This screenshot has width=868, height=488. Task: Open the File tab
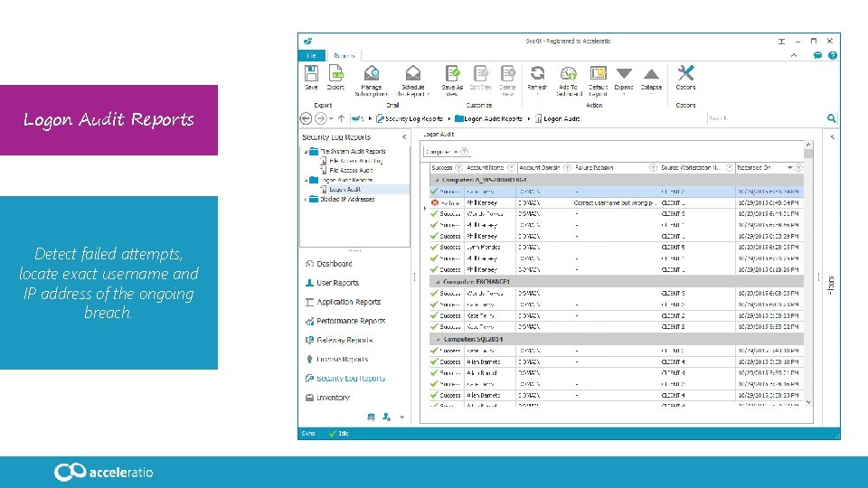pyautogui.click(x=312, y=55)
